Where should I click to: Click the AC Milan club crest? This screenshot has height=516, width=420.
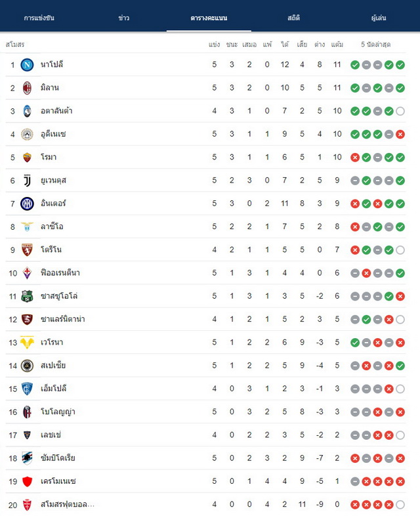tap(27, 88)
